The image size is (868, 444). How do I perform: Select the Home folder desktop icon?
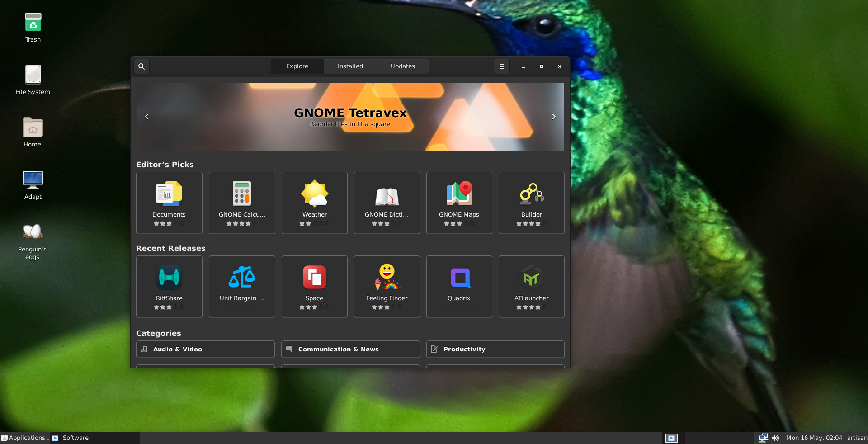click(33, 132)
